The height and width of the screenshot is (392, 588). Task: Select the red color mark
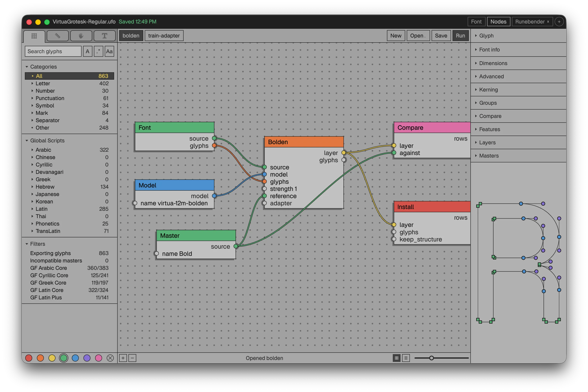(x=29, y=358)
